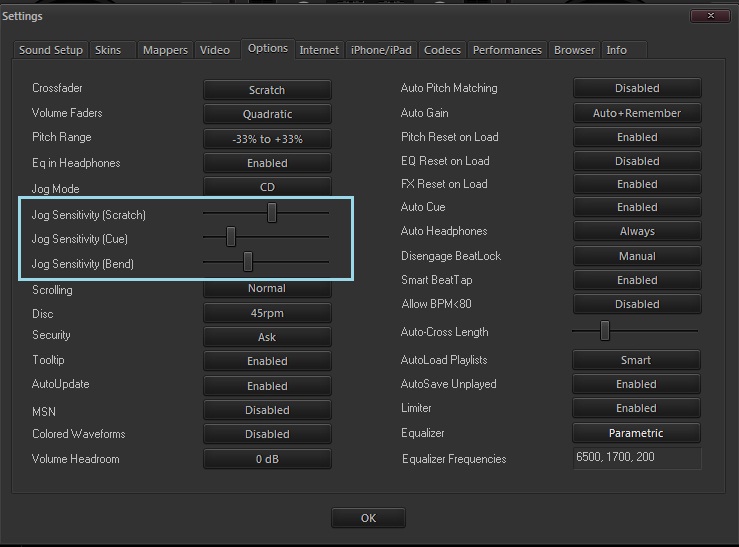Toggle FX Reset on Load

[x=637, y=184]
